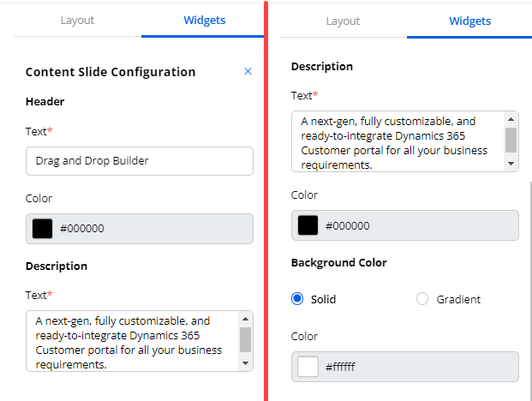532x401 pixels.
Task: Open the left Widgets tab
Action: [205, 21]
